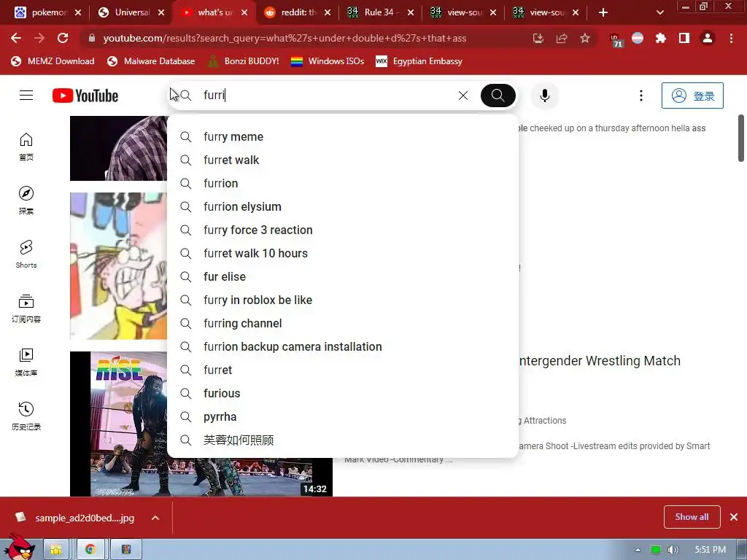Open the browser Extensions puzzle icon
This screenshot has width=747, height=560.
click(660, 38)
